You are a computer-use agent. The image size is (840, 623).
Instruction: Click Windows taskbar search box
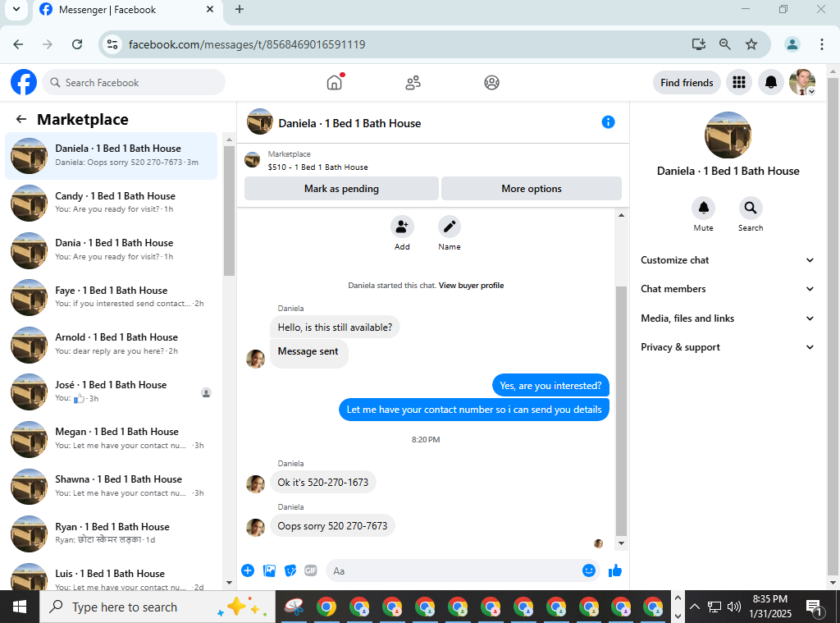pos(158,607)
